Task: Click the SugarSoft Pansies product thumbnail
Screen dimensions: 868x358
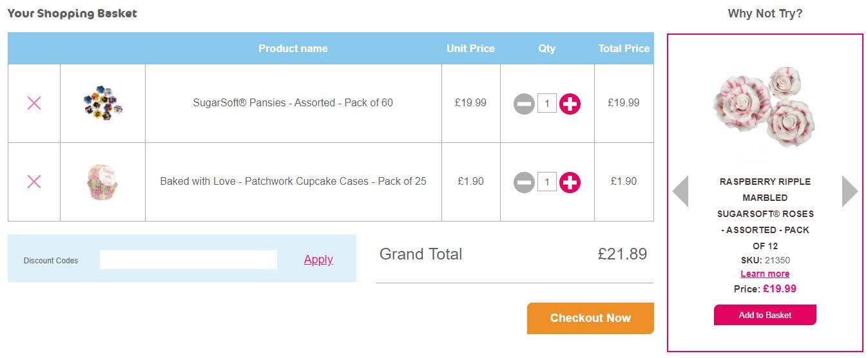Action: (x=102, y=103)
